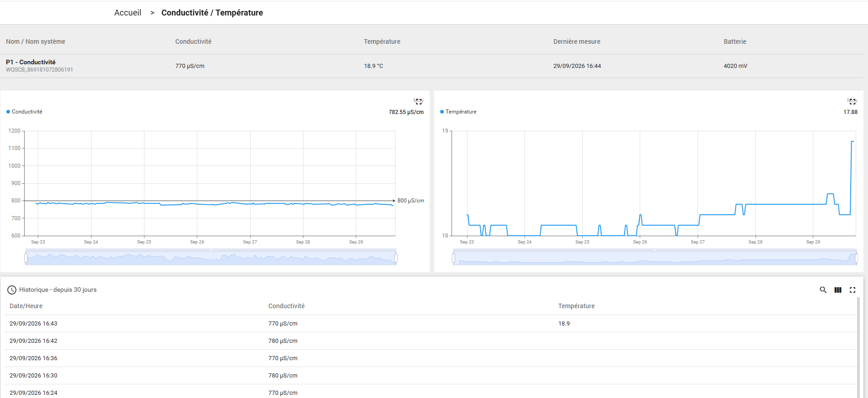The width and height of the screenshot is (868, 398).
Task: Click the right handle of Conductivité range slider
Action: click(x=396, y=258)
